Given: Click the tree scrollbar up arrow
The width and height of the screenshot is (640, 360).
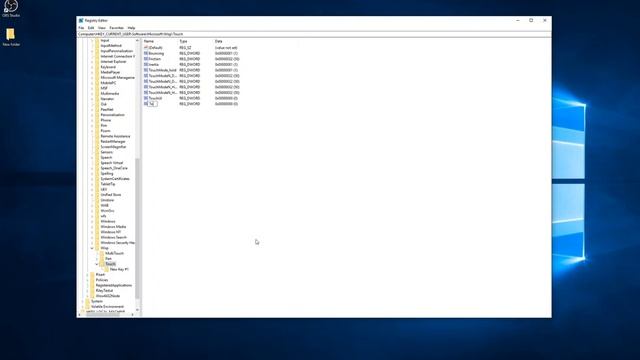Looking at the screenshot, I should 137,40.
